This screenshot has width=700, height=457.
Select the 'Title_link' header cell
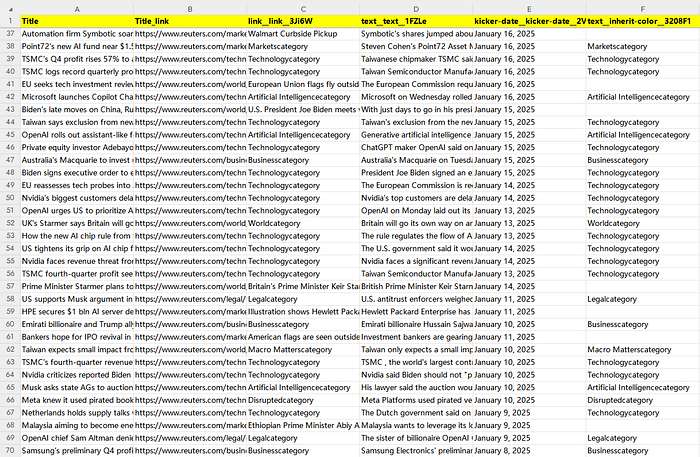click(190, 21)
